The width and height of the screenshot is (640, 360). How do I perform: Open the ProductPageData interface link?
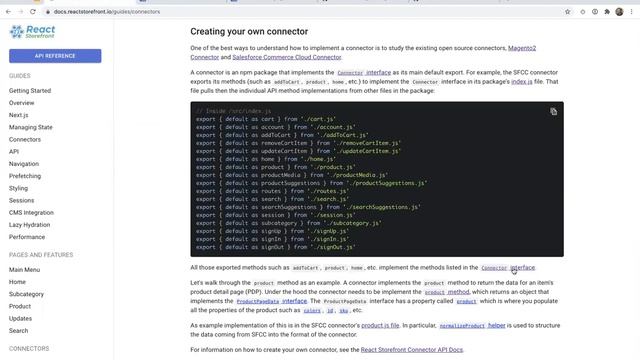[271, 301]
